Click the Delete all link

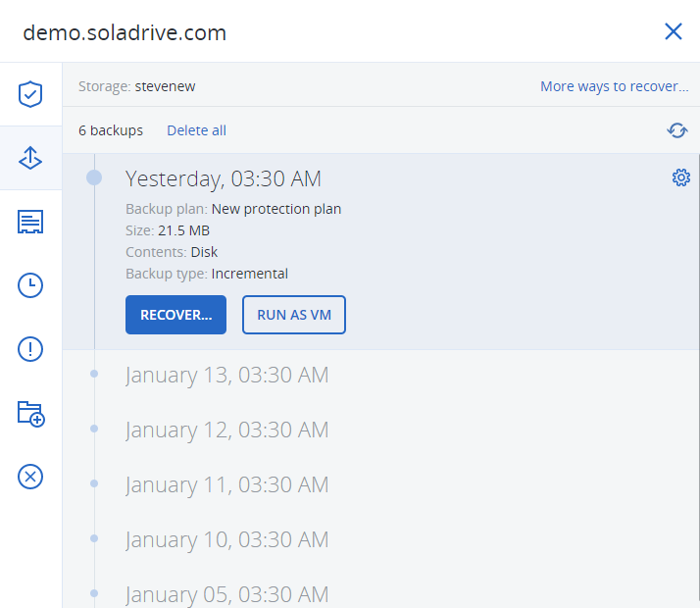(196, 130)
